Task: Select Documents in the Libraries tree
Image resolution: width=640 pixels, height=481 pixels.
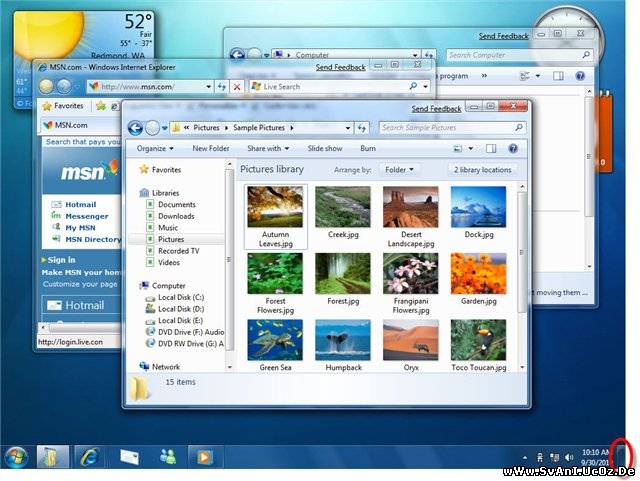Action: [177, 204]
